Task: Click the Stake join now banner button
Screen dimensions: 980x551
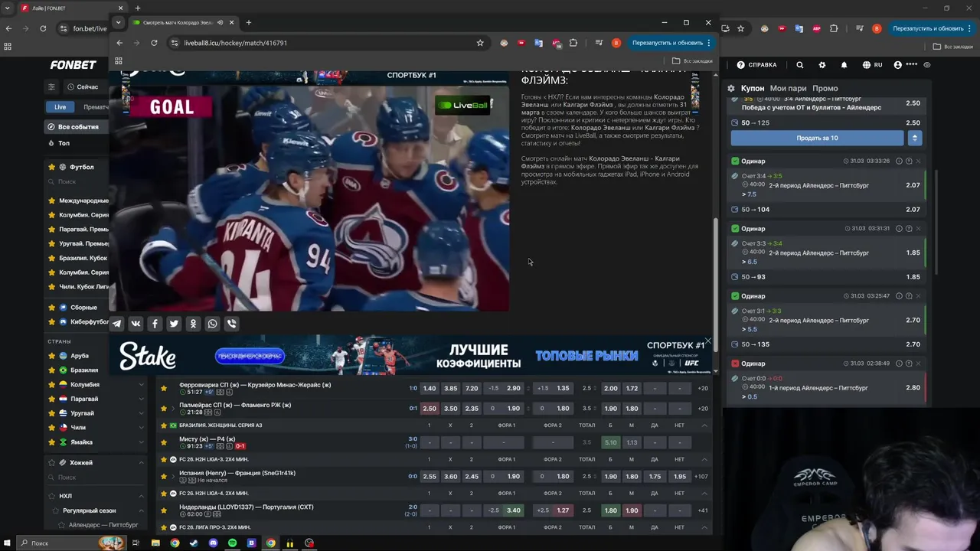Action: tap(250, 356)
